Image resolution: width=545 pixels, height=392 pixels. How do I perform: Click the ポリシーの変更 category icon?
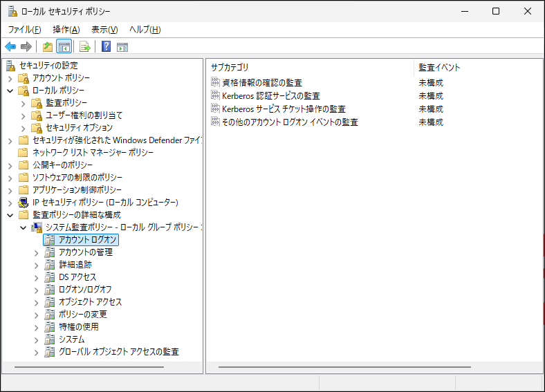pyautogui.click(x=50, y=315)
